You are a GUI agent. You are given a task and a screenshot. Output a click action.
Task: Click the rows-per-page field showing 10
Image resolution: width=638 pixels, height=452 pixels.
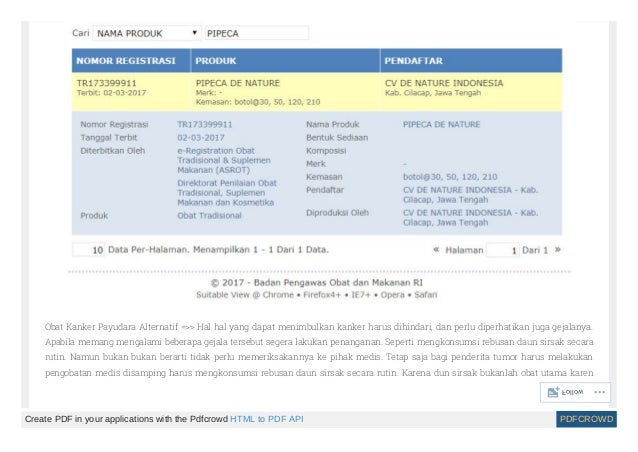point(88,250)
